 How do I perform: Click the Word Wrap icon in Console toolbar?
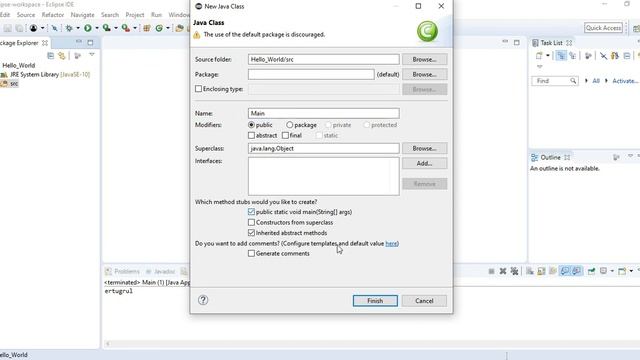tap(553, 271)
